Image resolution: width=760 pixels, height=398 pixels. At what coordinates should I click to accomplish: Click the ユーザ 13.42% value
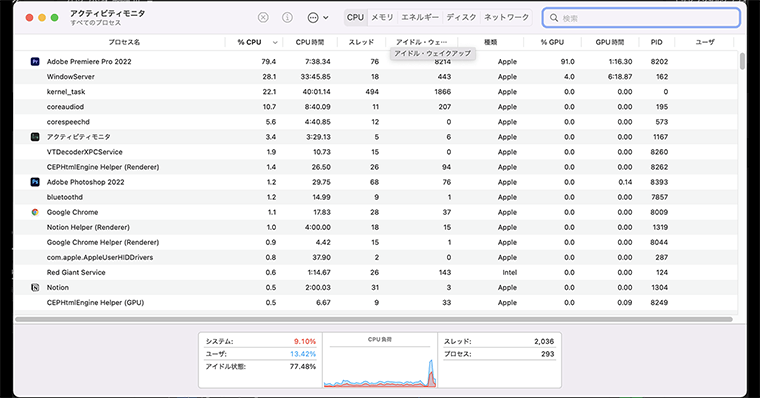(x=303, y=354)
